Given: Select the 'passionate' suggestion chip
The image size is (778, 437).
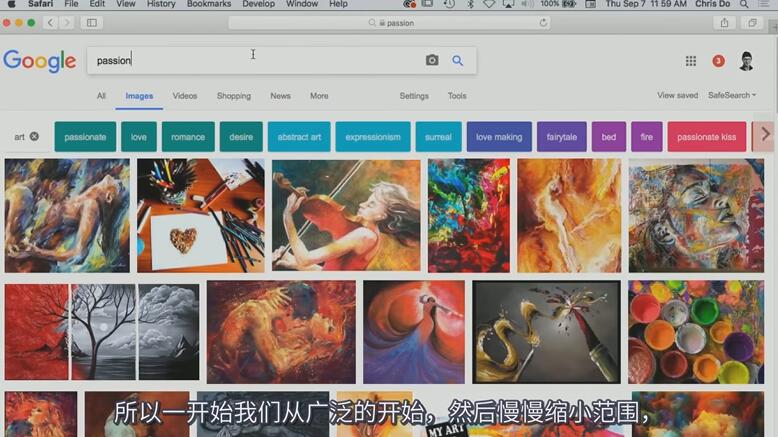Looking at the screenshot, I should pyautogui.click(x=85, y=136).
